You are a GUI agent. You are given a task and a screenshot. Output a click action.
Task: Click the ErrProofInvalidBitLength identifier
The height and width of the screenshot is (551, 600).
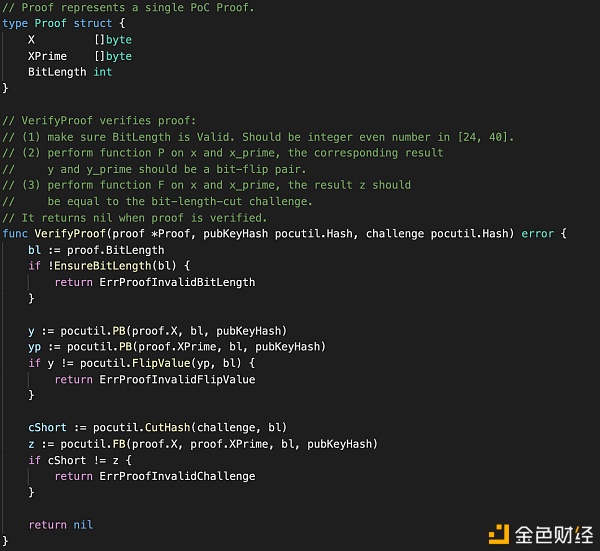pyautogui.click(x=177, y=282)
